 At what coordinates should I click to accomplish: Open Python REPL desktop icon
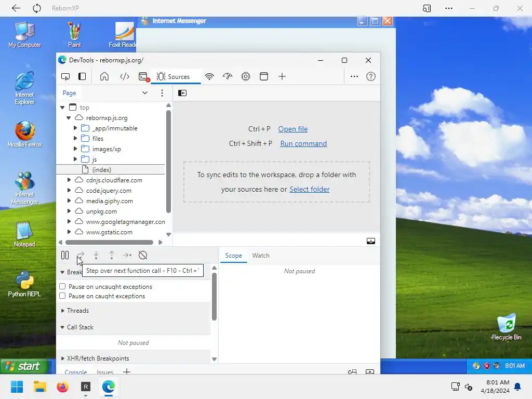(x=24, y=284)
